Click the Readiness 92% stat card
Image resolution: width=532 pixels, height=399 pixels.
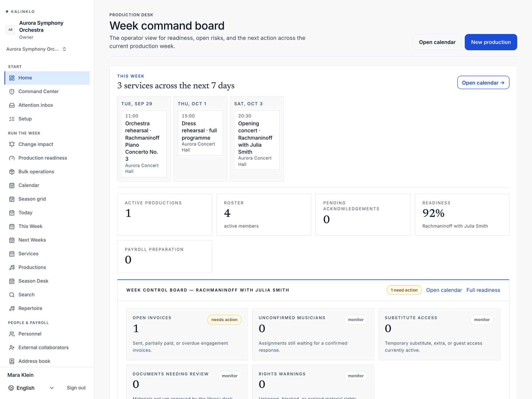(462, 215)
